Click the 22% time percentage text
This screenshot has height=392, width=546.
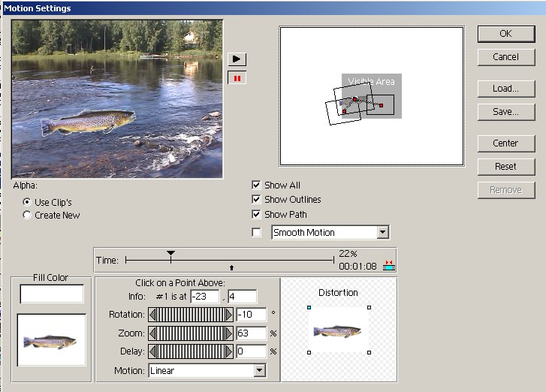coord(348,253)
